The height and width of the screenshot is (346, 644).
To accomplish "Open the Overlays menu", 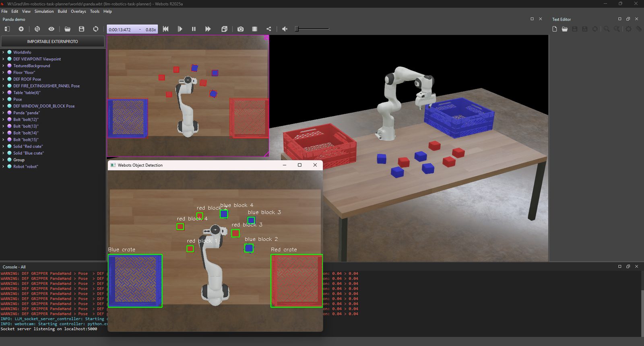I will 78,11.
